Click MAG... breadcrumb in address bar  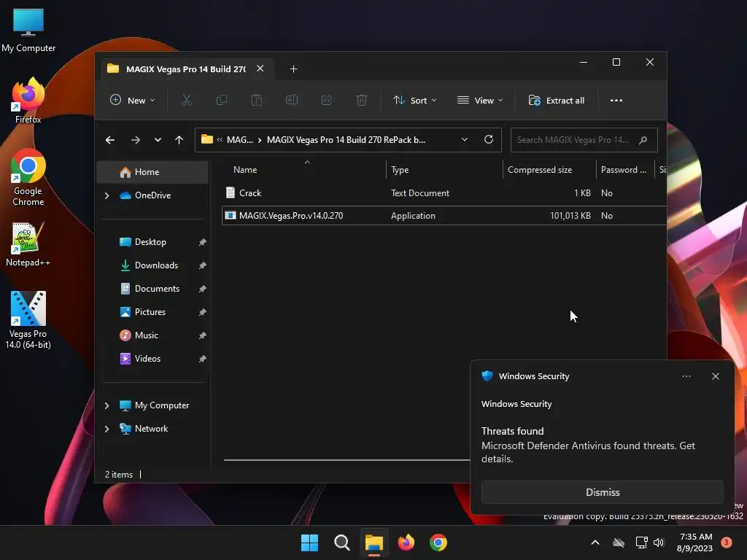[x=239, y=140]
